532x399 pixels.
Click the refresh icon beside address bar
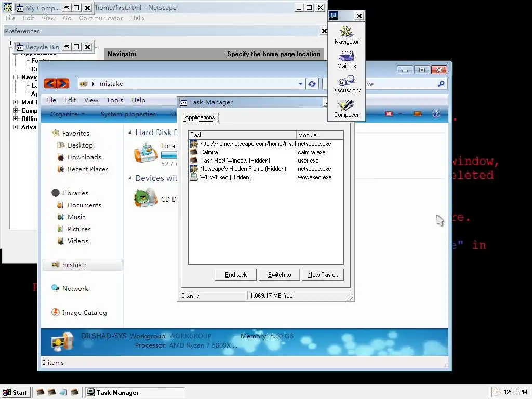tap(312, 84)
